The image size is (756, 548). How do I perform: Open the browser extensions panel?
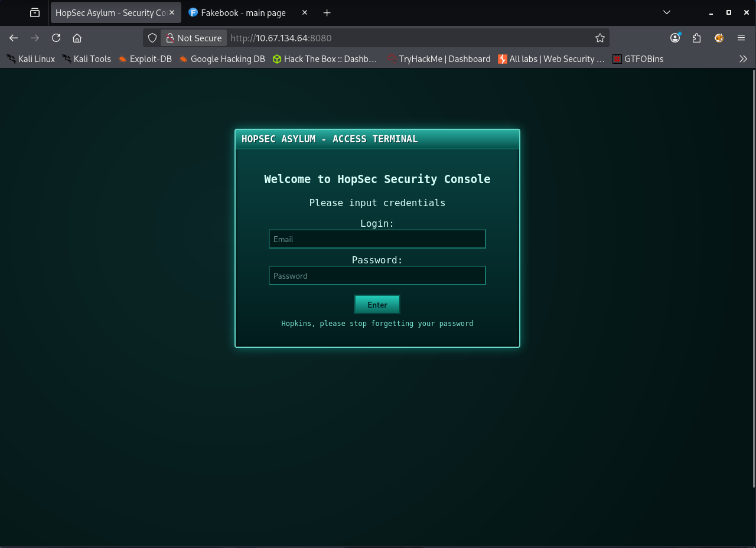pyautogui.click(x=696, y=38)
